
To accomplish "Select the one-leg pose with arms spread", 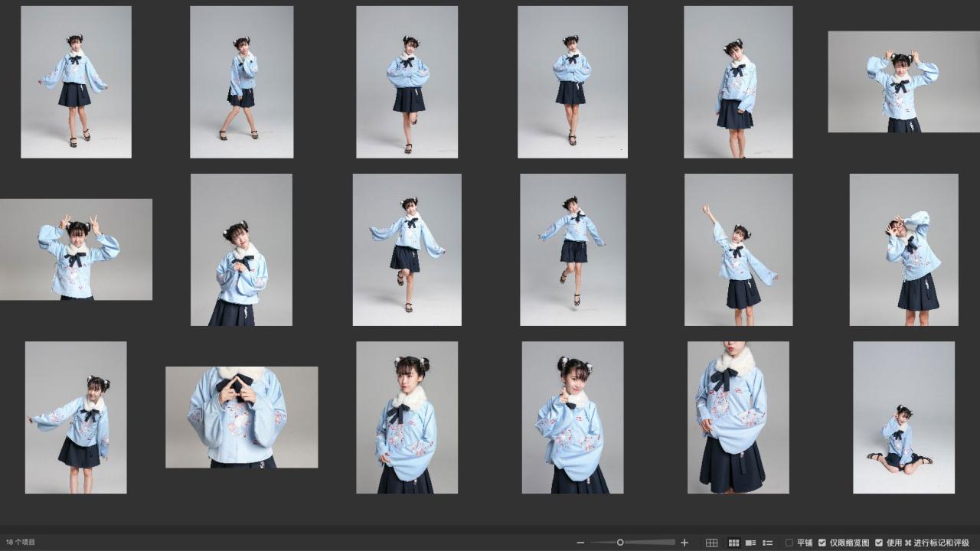I will pyautogui.click(x=407, y=249).
